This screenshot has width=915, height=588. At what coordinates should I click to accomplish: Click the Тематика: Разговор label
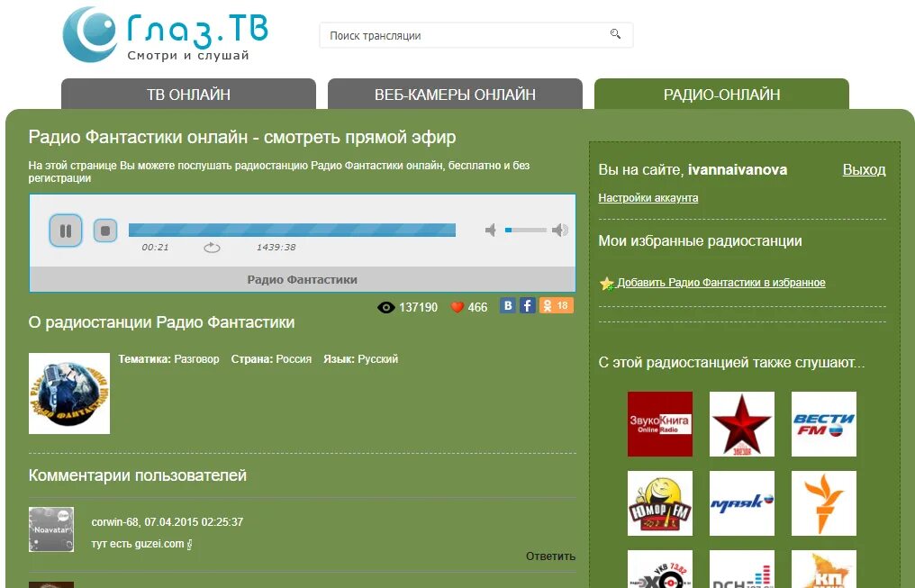tap(168, 358)
